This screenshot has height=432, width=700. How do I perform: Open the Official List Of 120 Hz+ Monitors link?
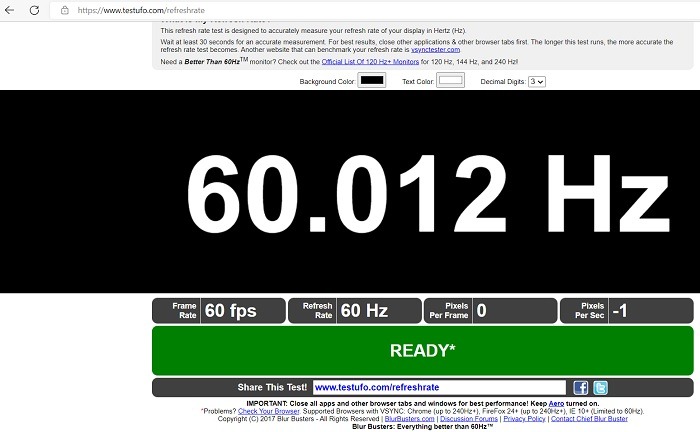click(x=370, y=62)
